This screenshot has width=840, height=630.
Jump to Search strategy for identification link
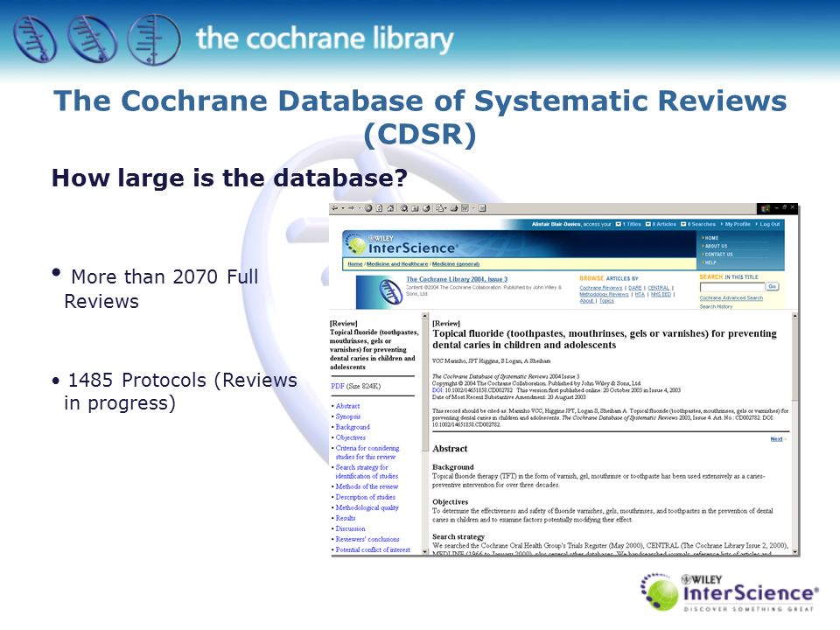coord(367,472)
